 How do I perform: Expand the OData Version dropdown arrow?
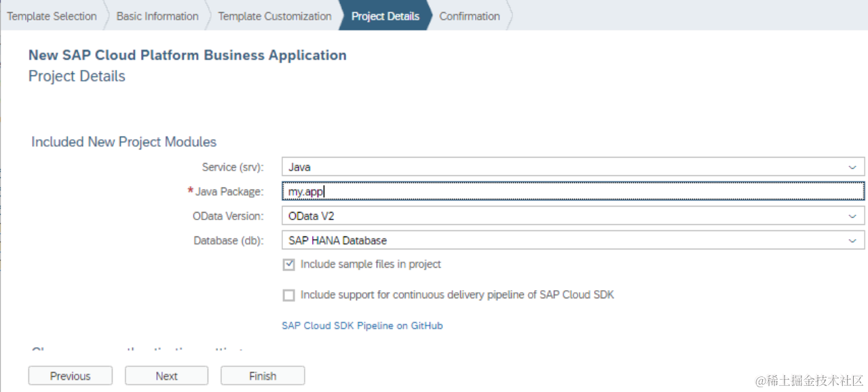pyautogui.click(x=852, y=216)
